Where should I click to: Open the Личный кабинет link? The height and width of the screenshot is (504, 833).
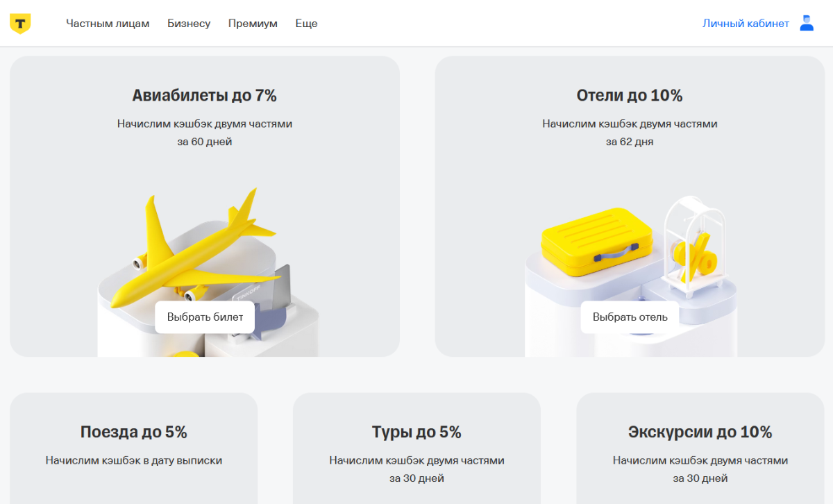(746, 24)
